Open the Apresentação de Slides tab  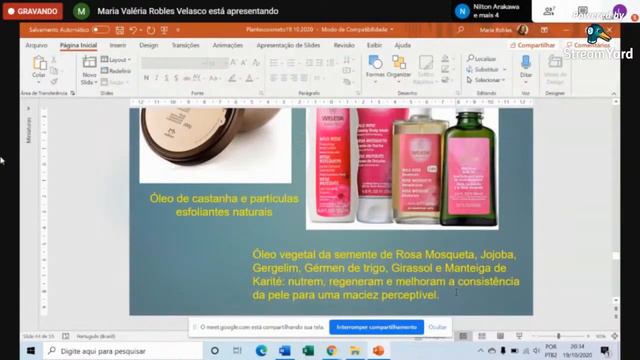(x=288, y=45)
